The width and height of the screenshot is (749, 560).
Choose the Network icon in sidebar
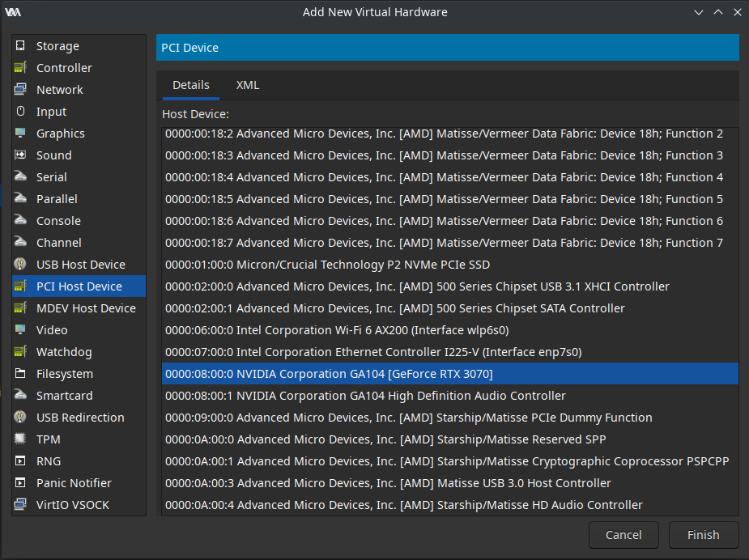click(20, 90)
